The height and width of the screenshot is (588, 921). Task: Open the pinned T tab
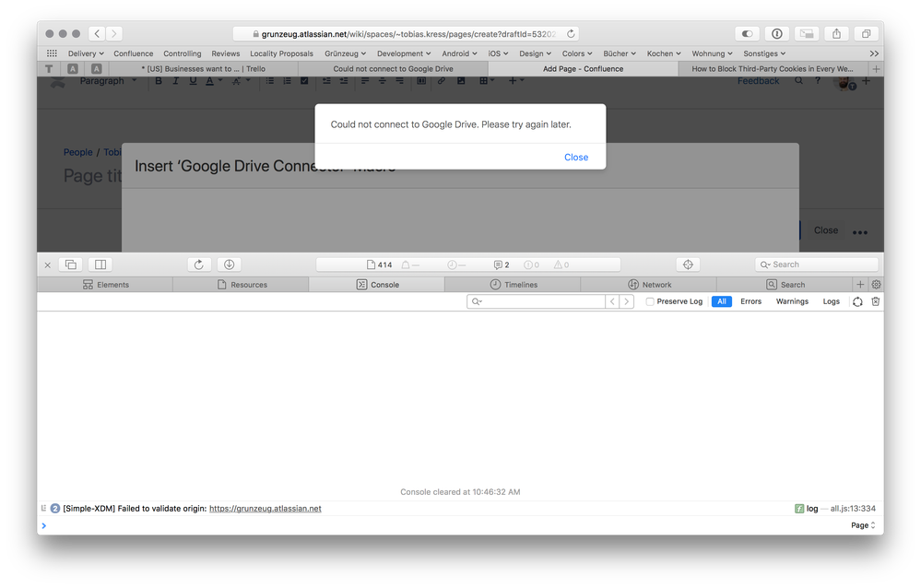pos(49,69)
